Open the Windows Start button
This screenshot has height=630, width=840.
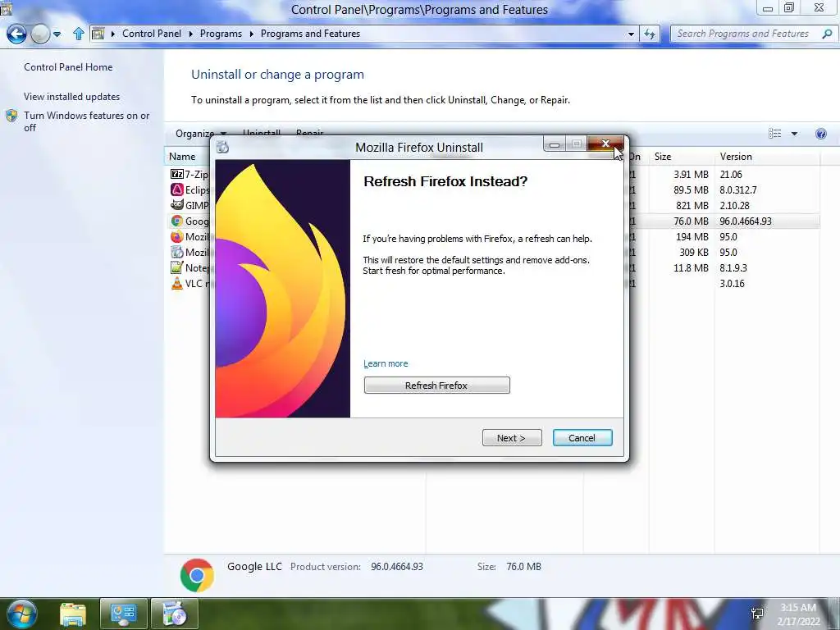tap(21, 614)
